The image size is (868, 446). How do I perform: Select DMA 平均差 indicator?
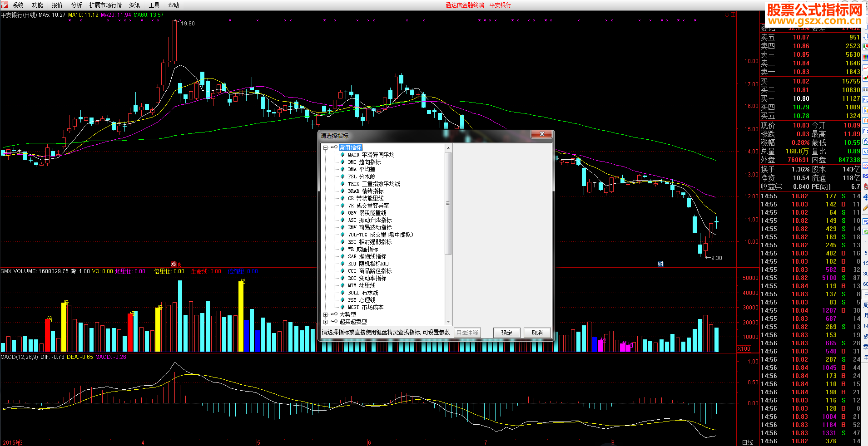pos(362,169)
